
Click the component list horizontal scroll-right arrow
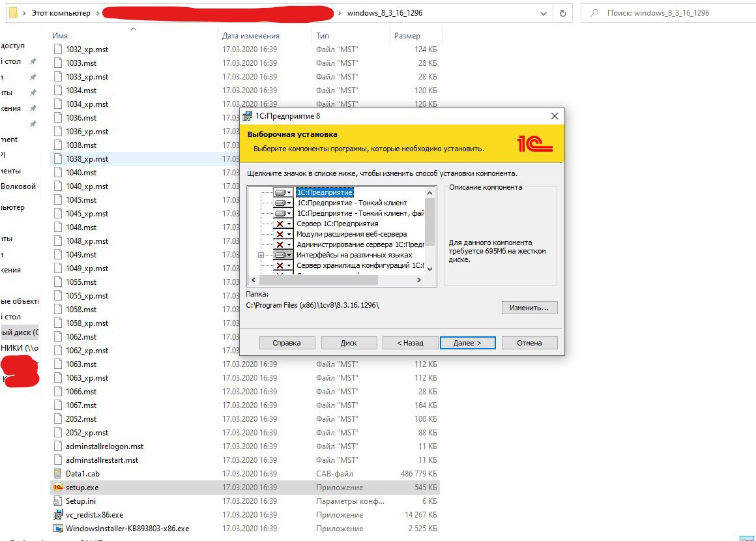pos(418,280)
